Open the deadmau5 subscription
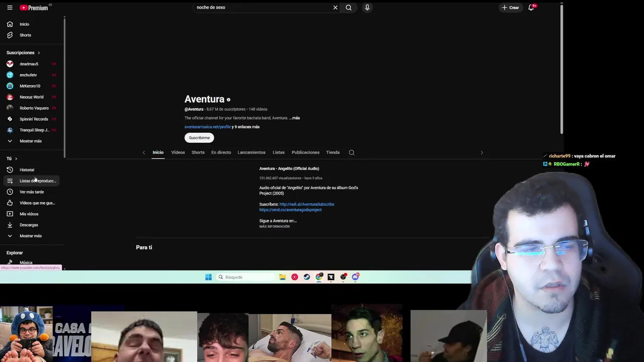This screenshot has height=362, width=644. 31,64
